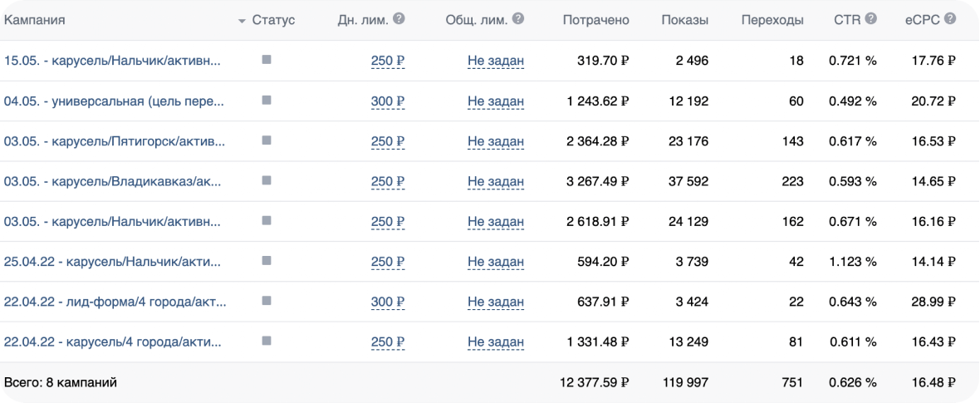Sort table by Показы column header
This screenshot has width=980, height=403.
[x=684, y=20]
